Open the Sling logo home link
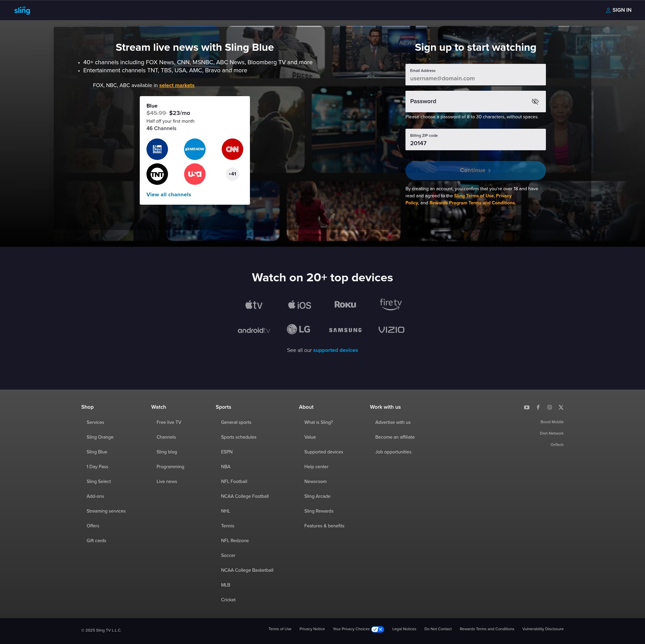The image size is (645, 644). pos(22,10)
